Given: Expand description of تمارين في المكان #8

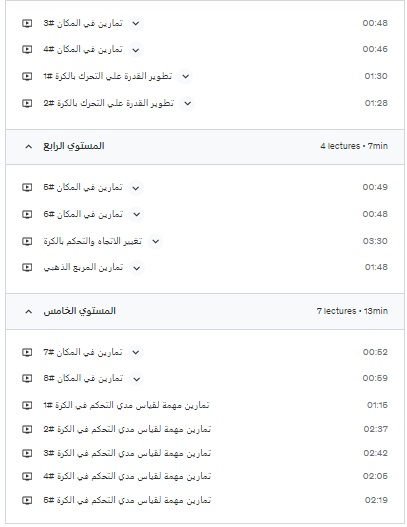Looking at the screenshot, I should (x=136, y=379).
